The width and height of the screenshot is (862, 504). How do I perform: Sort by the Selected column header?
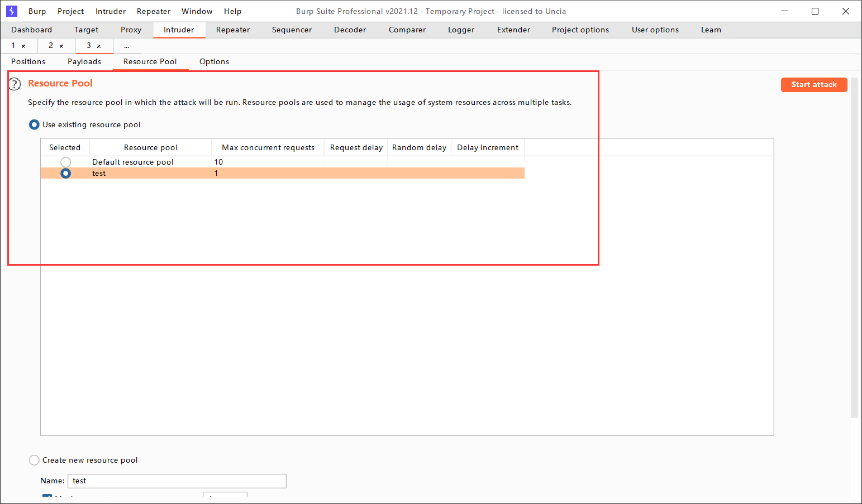pyautogui.click(x=65, y=148)
